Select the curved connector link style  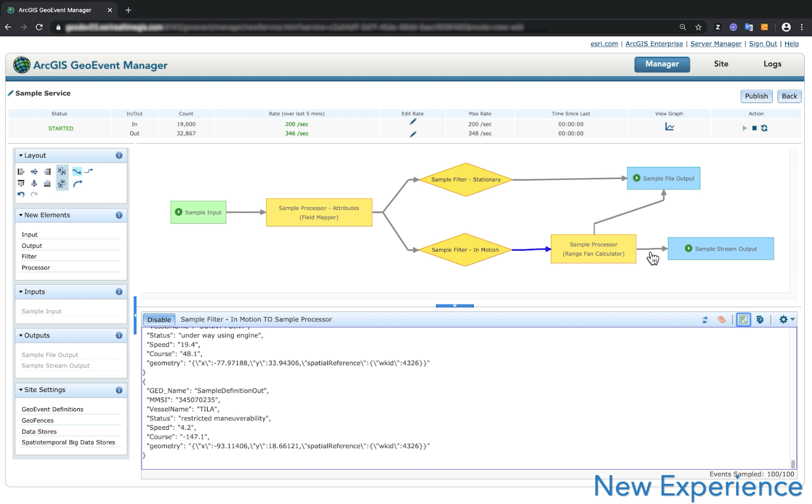78,184
